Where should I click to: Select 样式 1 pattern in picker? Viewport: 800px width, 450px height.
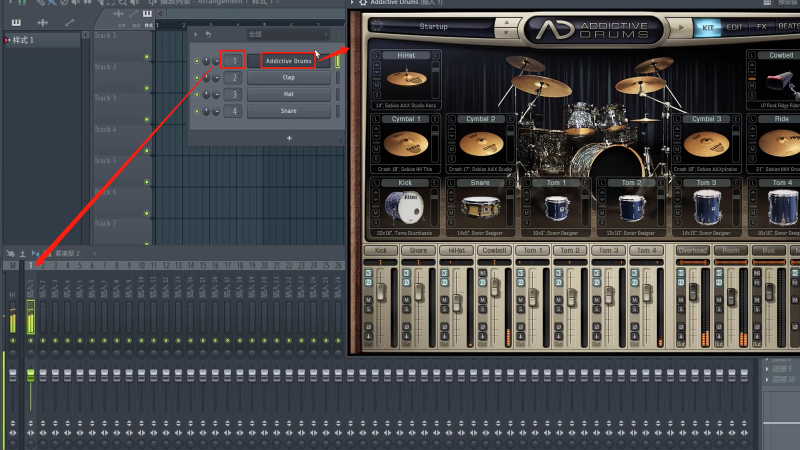pyautogui.click(x=42, y=40)
